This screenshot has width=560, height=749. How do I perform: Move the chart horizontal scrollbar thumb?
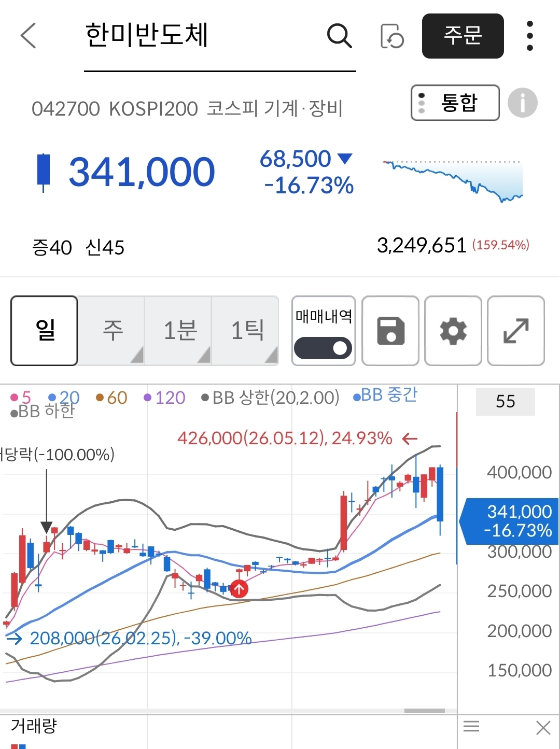(x=424, y=711)
